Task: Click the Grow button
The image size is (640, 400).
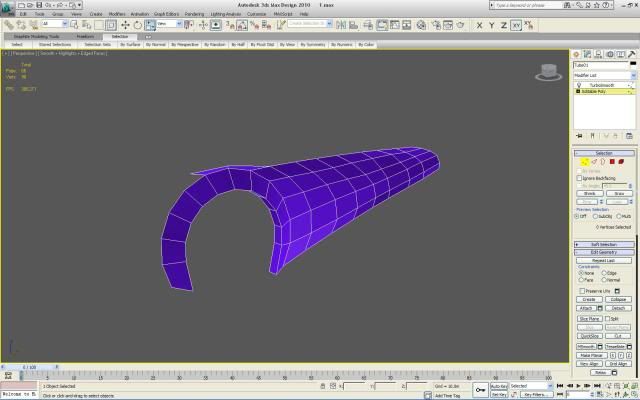Action: (619, 193)
